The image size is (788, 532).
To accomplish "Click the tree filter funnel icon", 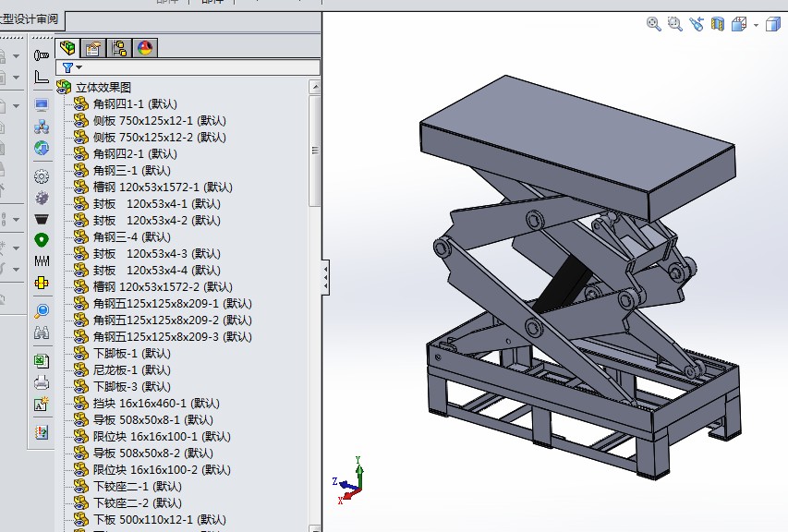I will pyautogui.click(x=67, y=67).
